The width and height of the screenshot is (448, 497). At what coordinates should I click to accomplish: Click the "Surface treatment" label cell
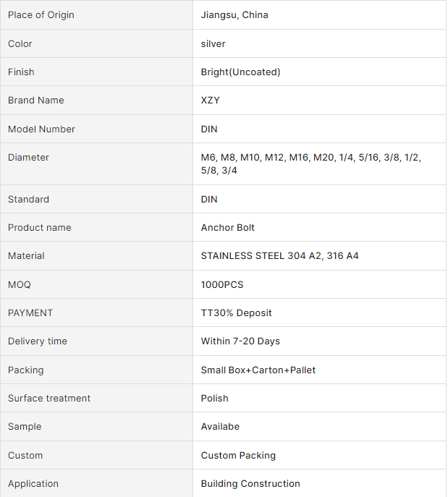(x=49, y=399)
